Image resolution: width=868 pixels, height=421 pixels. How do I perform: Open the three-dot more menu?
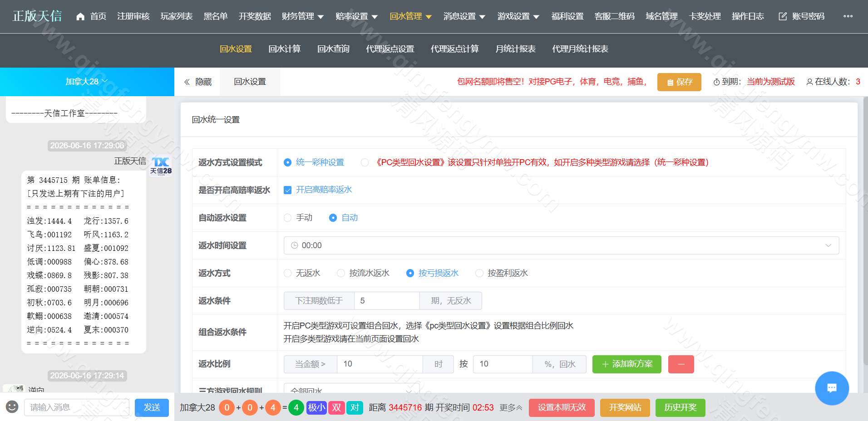[848, 16]
